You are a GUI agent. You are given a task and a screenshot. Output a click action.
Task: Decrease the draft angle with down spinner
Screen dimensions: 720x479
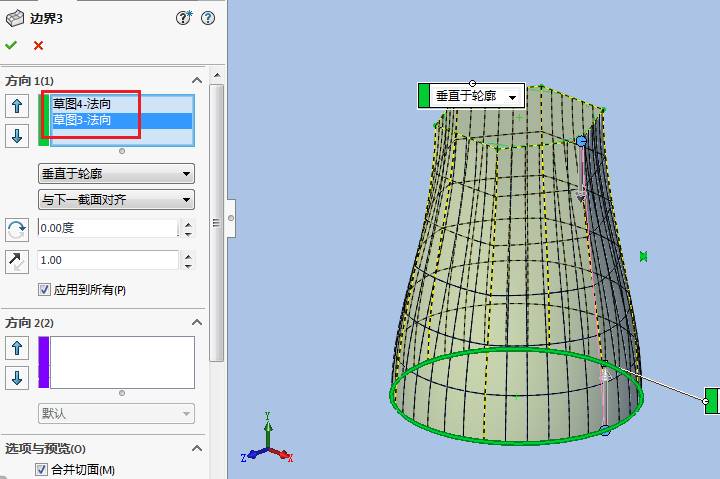coord(188,234)
